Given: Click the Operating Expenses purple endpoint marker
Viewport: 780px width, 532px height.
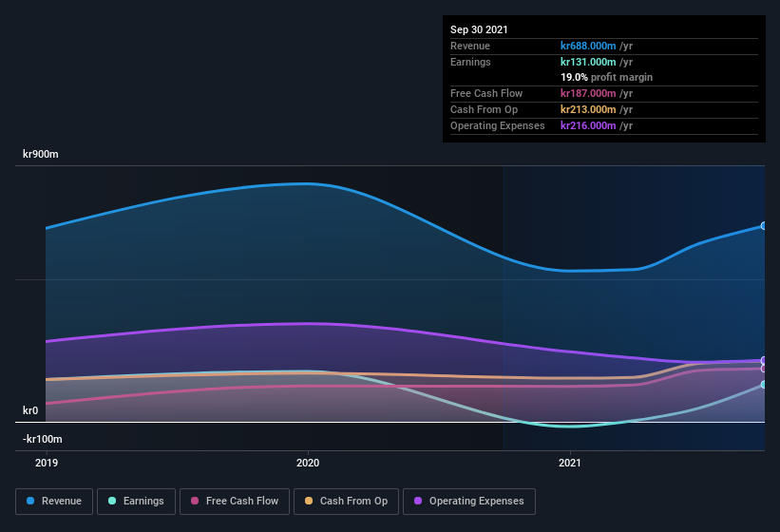Looking at the screenshot, I should point(764,360).
